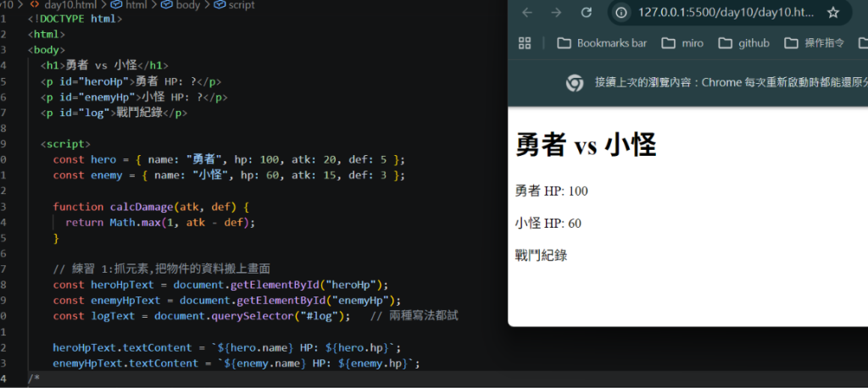Screen dimensions: 868x388
Task: Click the browser Back arrow
Action: [x=527, y=13]
